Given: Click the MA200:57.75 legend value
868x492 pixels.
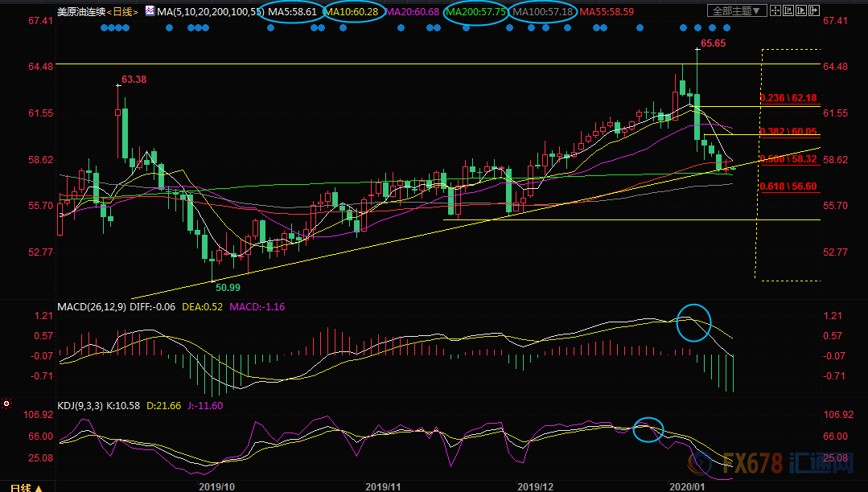Looking at the screenshot, I should [x=476, y=13].
